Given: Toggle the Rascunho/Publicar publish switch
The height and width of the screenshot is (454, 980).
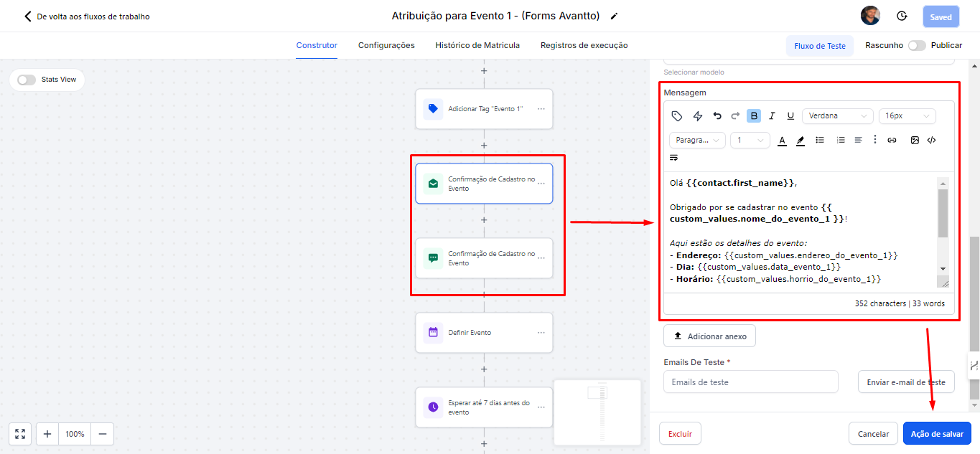Looking at the screenshot, I should coord(916,45).
